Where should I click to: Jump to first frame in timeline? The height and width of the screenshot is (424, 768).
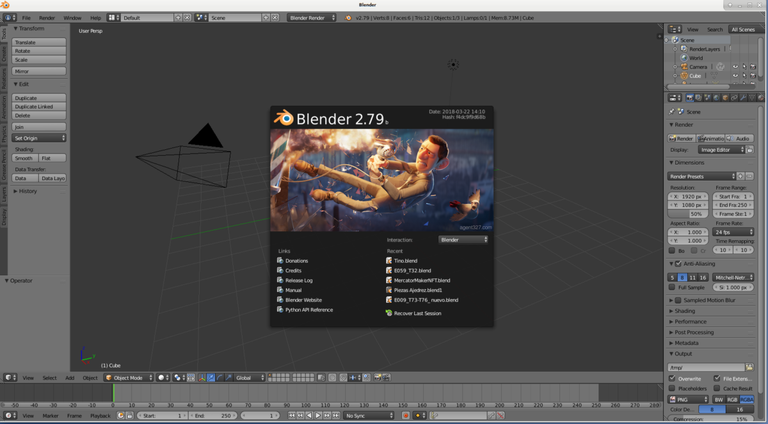291,415
